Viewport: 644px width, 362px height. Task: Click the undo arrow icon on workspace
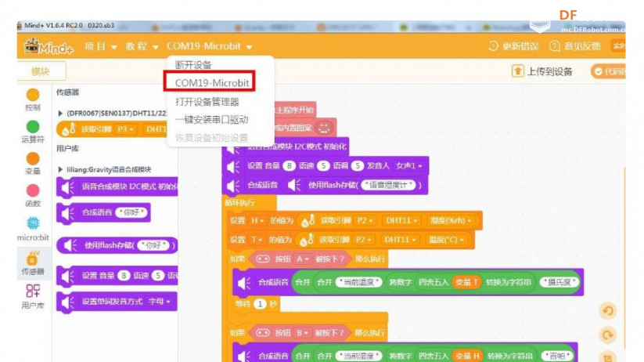[608, 310]
